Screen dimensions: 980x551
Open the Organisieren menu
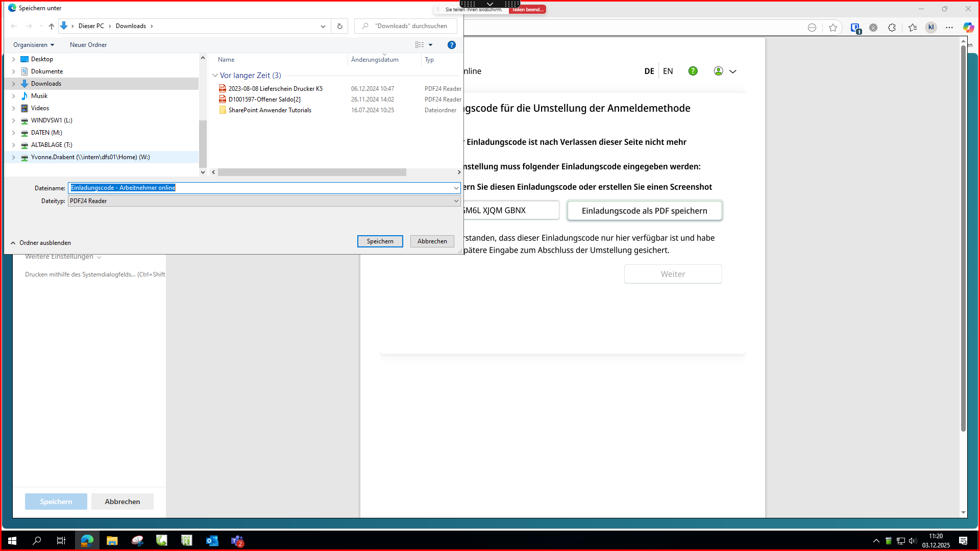pos(34,45)
